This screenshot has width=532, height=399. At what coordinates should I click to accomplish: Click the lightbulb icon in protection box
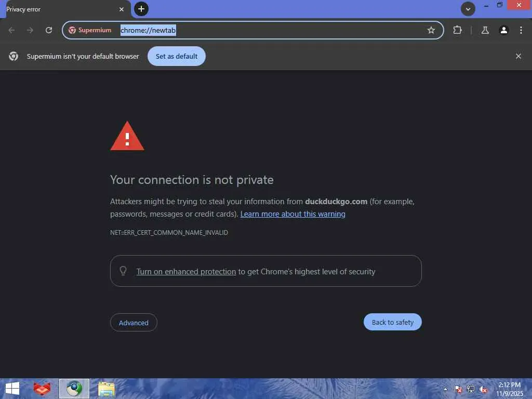123,271
